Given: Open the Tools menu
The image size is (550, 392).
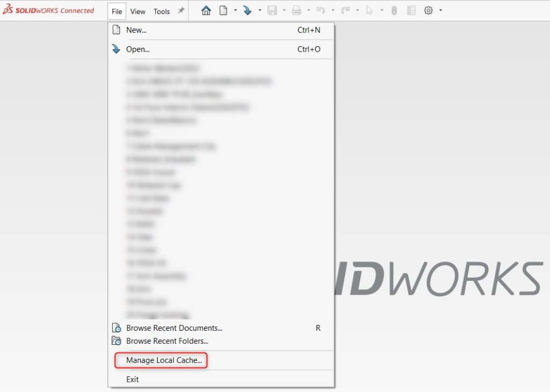Looking at the screenshot, I should pos(162,11).
